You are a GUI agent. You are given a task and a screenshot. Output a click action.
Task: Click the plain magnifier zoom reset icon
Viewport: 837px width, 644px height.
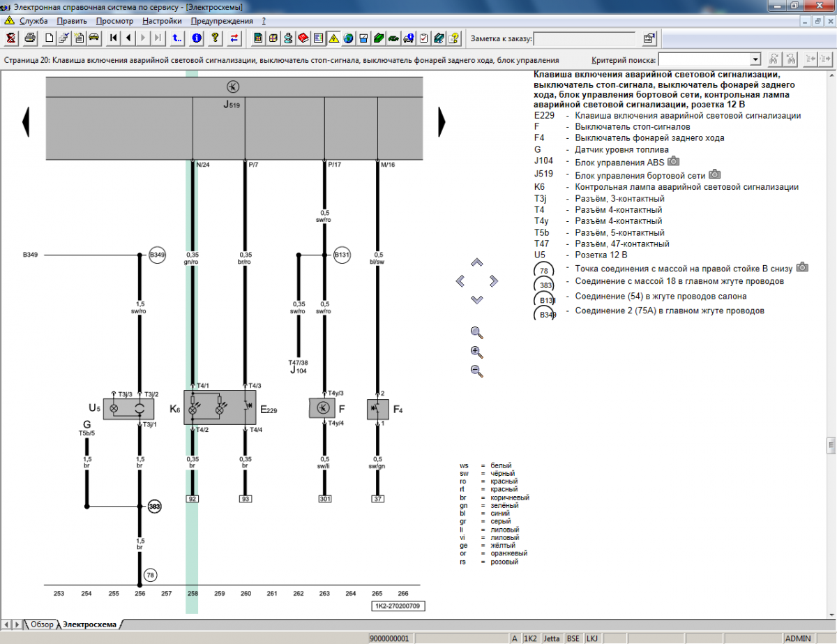[477, 332]
